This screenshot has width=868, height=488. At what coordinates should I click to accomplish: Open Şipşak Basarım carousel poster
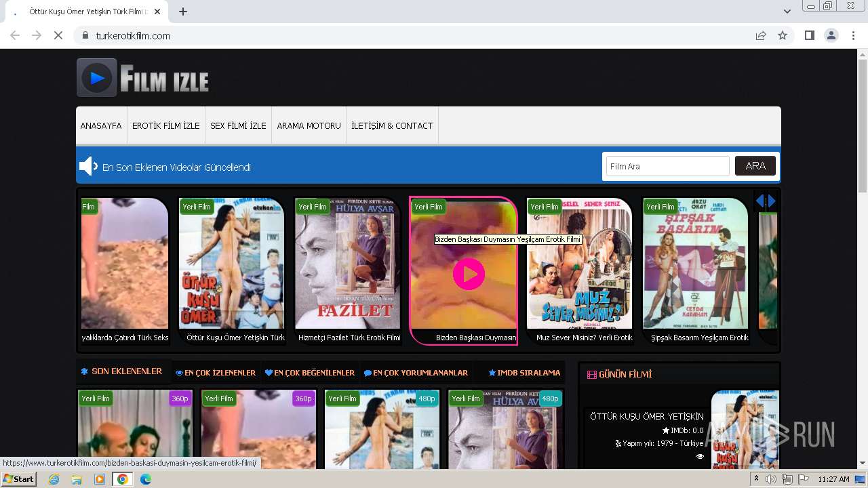point(696,264)
